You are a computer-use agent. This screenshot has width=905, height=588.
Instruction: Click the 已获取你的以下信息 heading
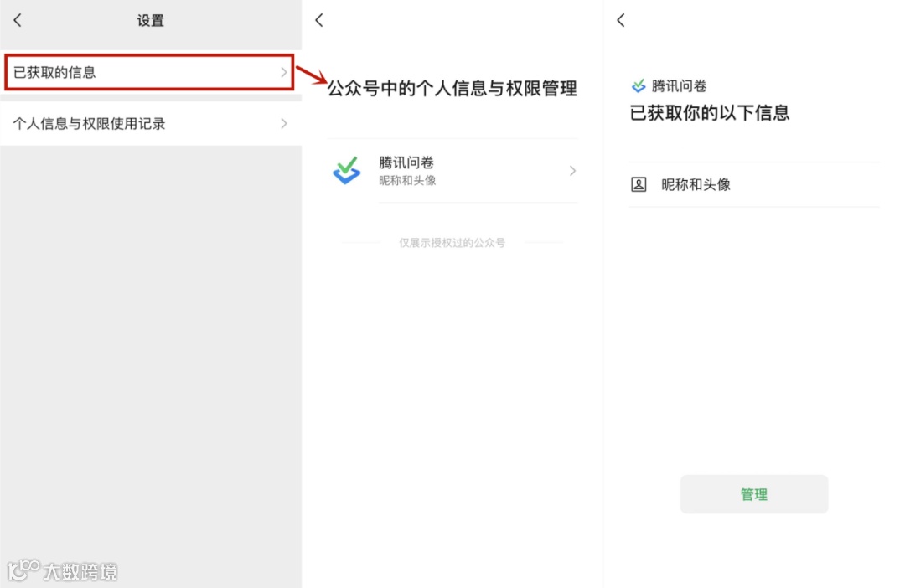tap(710, 112)
